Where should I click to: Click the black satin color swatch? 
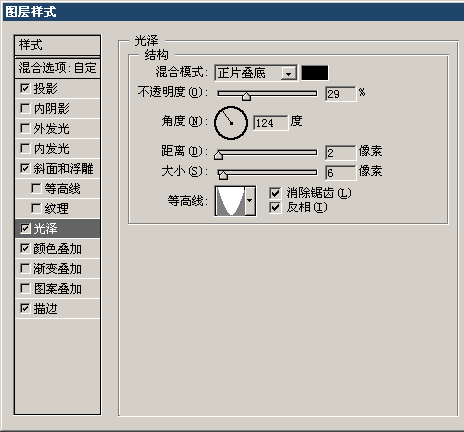pyautogui.click(x=315, y=73)
